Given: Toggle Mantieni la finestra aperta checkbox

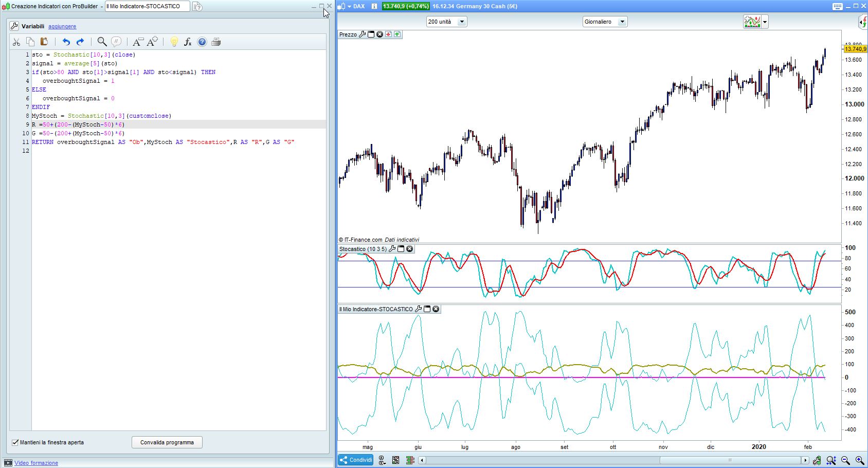Looking at the screenshot, I should tap(15, 442).
